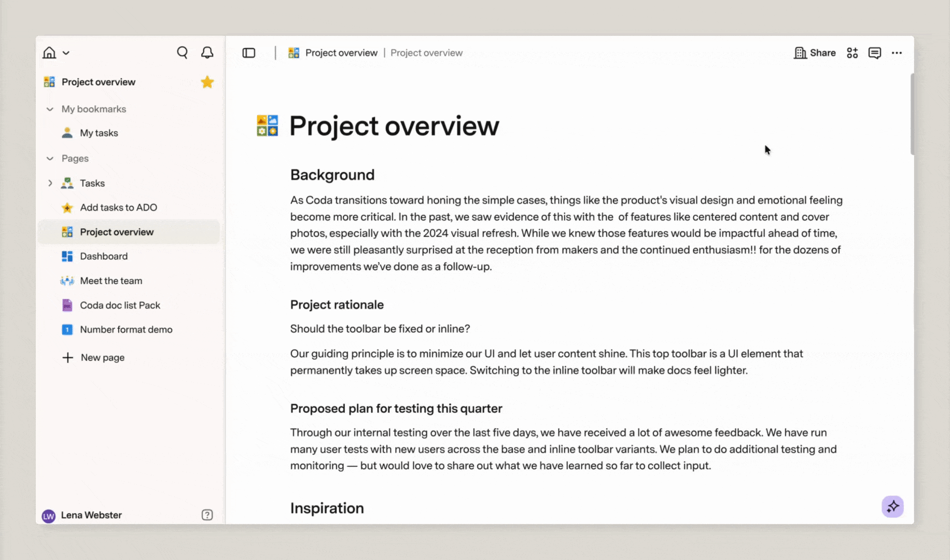950x560 pixels.
Task: Open the AI assistant sparkle button
Action: click(x=892, y=507)
